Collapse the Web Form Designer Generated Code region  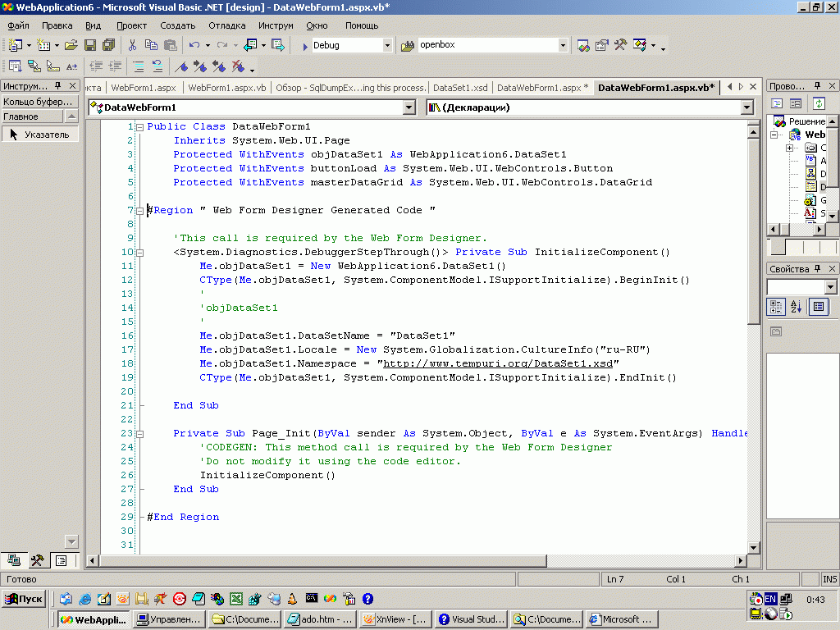(x=139, y=211)
